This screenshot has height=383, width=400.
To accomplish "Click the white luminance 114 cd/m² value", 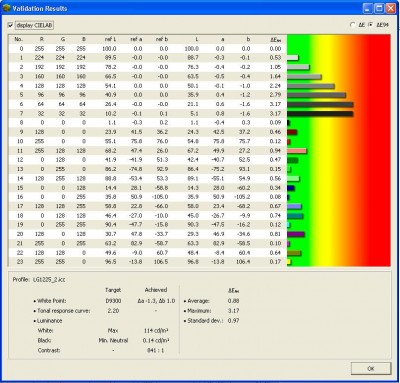I will pyautogui.click(x=156, y=331).
